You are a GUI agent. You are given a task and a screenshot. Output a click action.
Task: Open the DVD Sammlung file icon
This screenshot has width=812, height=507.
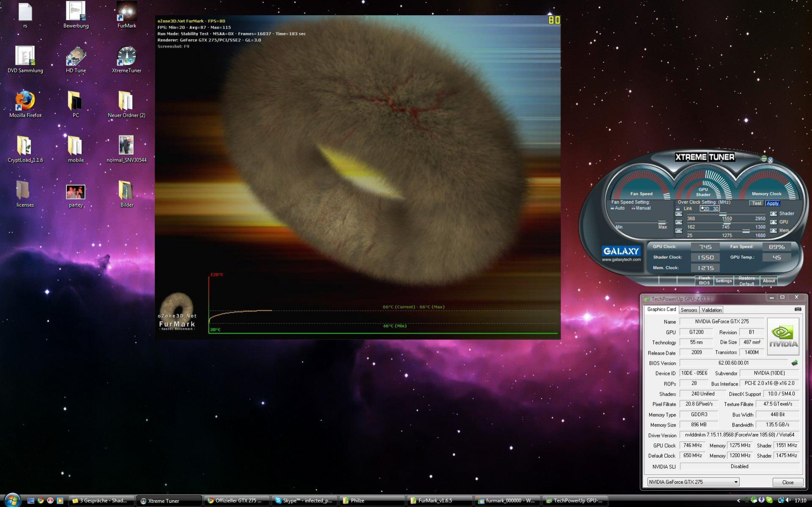point(25,59)
